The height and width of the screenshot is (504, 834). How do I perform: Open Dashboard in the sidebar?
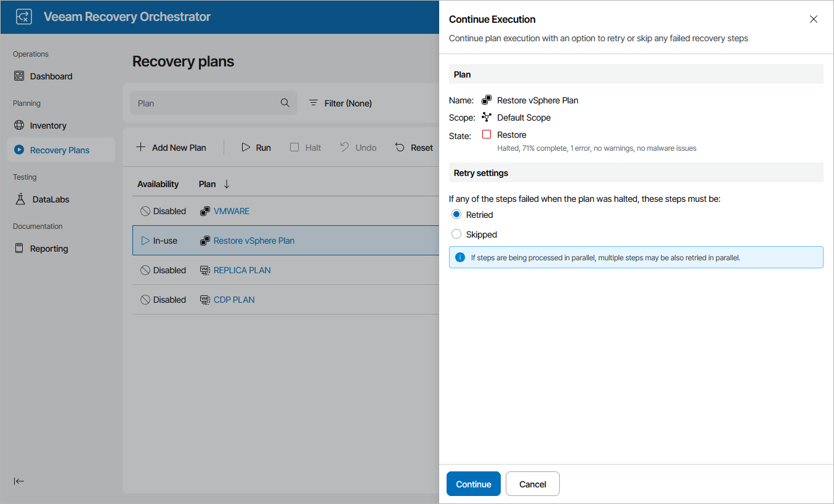pos(51,76)
